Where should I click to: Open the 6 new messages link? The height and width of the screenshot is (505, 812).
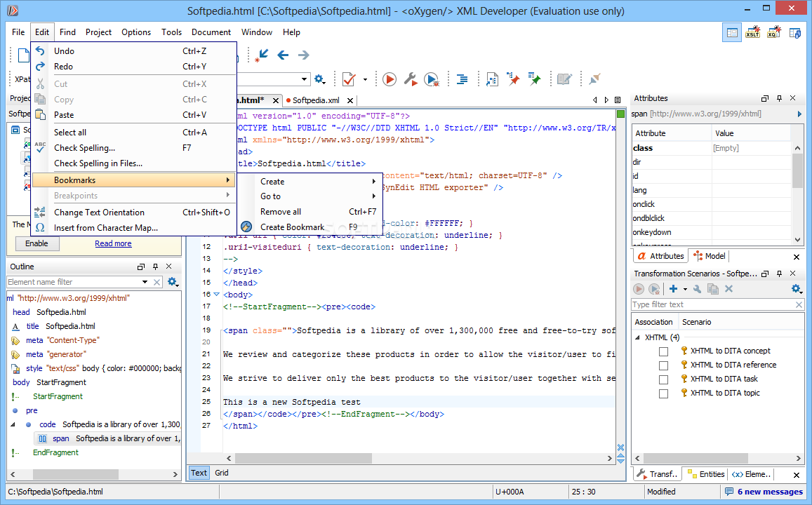tap(770, 492)
